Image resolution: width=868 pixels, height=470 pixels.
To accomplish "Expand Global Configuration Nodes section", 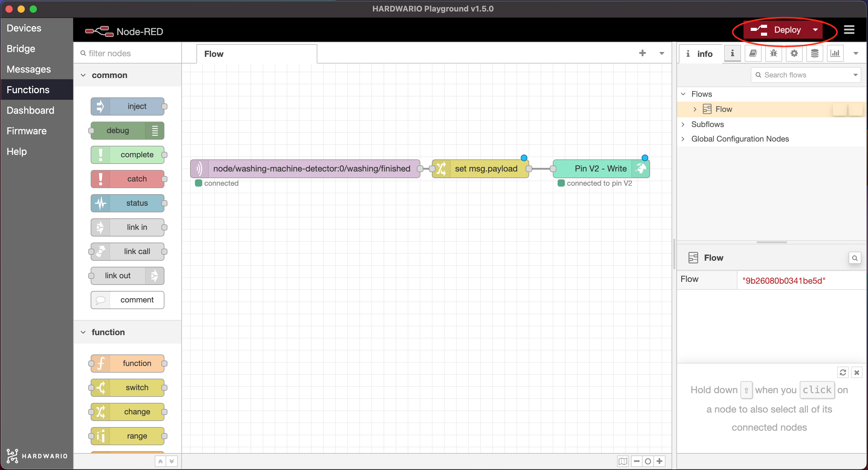I will pyautogui.click(x=683, y=139).
